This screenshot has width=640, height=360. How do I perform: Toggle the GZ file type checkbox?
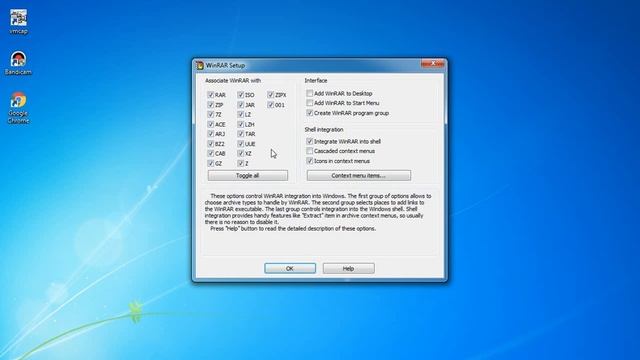(x=211, y=163)
